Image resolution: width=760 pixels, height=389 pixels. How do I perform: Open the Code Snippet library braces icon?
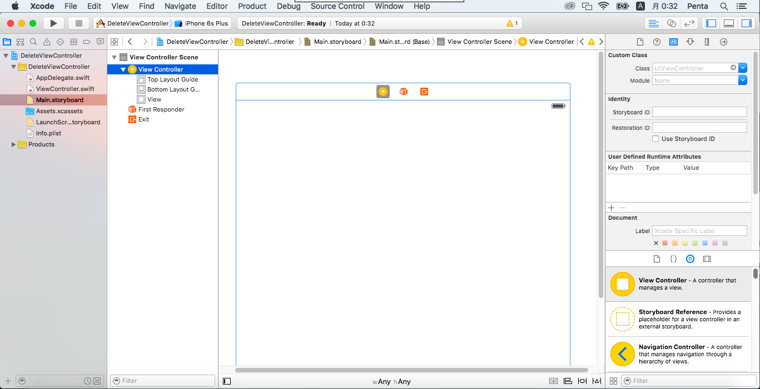click(x=673, y=259)
